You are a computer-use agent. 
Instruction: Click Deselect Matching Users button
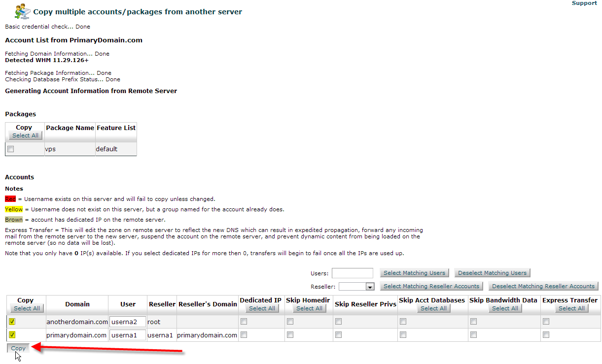[x=492, y=273]
